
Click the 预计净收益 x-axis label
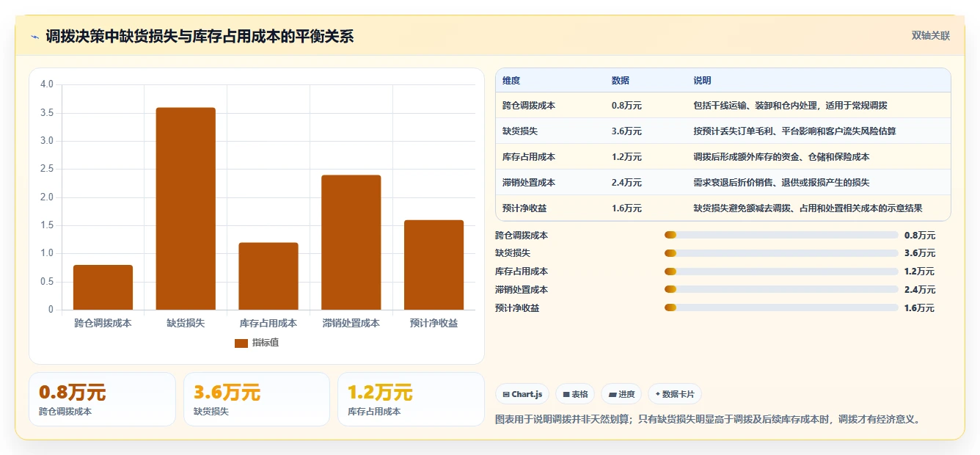[434, 323]
